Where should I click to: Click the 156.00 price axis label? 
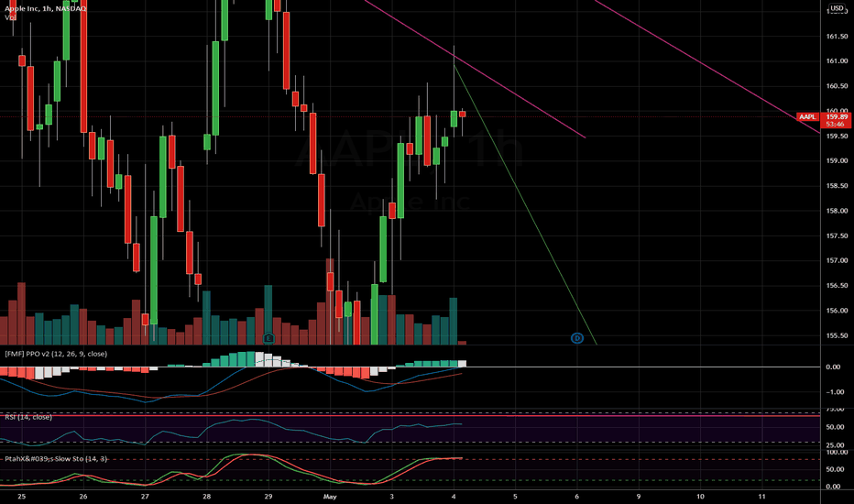coord(837,311)
